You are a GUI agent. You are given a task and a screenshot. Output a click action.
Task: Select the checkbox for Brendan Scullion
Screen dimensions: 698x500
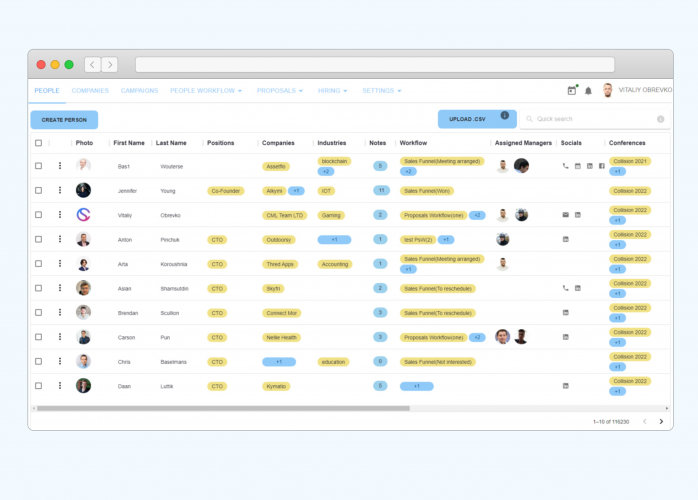coord(38,313)
